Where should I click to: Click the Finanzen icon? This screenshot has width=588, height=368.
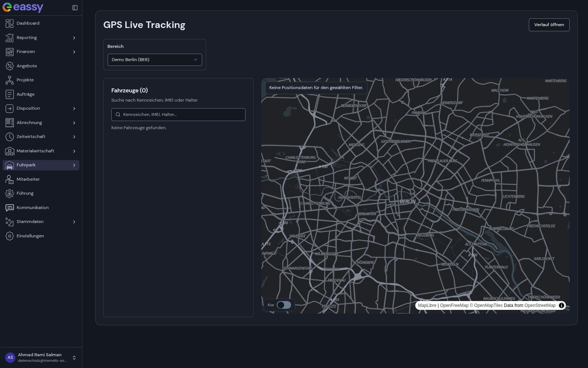coord(10,52)
